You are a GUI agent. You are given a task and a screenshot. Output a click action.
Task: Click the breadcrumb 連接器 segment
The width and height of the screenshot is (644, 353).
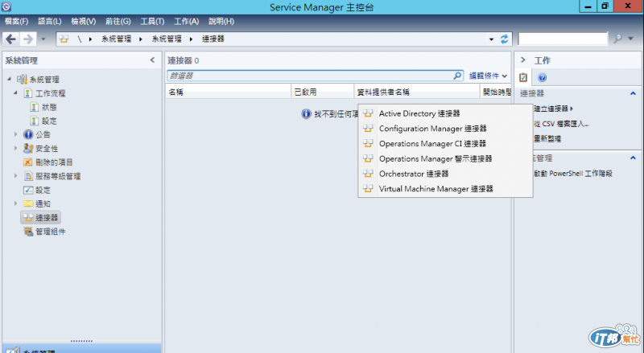213,39
